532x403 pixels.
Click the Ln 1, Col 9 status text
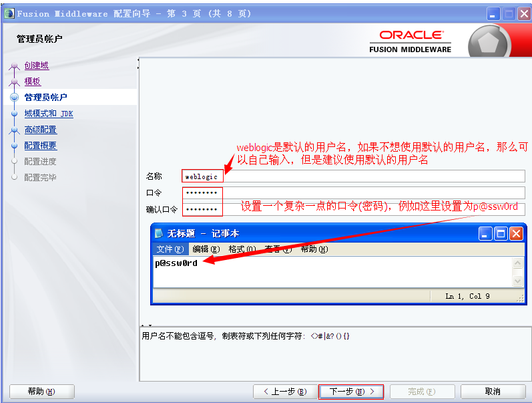pos(467,296)
